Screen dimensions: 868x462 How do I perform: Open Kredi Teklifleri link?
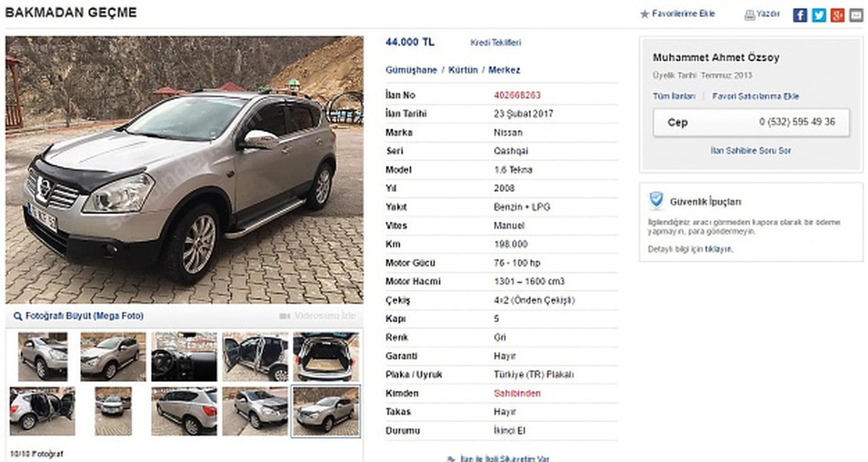[496, 43]
